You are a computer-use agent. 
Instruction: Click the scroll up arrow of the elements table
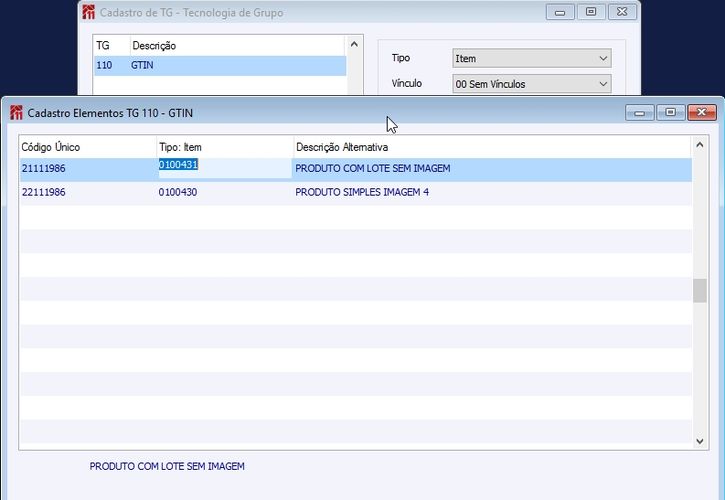click(x=700, y=145)
